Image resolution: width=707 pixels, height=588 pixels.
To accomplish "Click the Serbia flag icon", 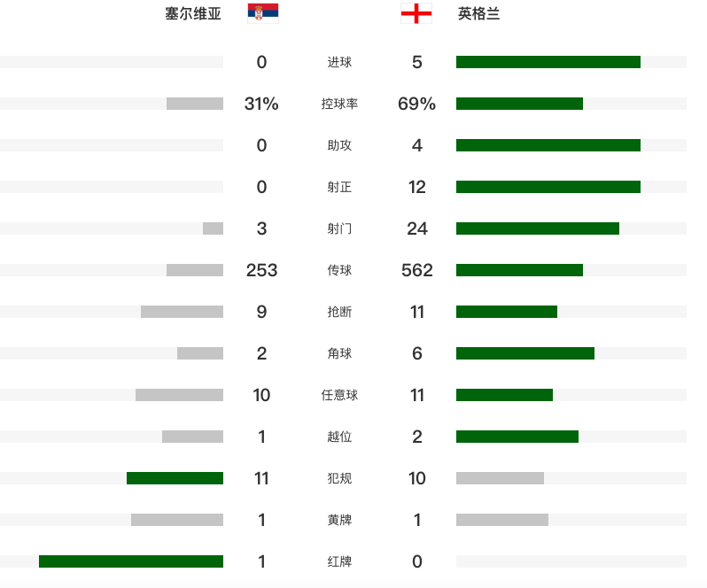I will (x=262, y=13).
